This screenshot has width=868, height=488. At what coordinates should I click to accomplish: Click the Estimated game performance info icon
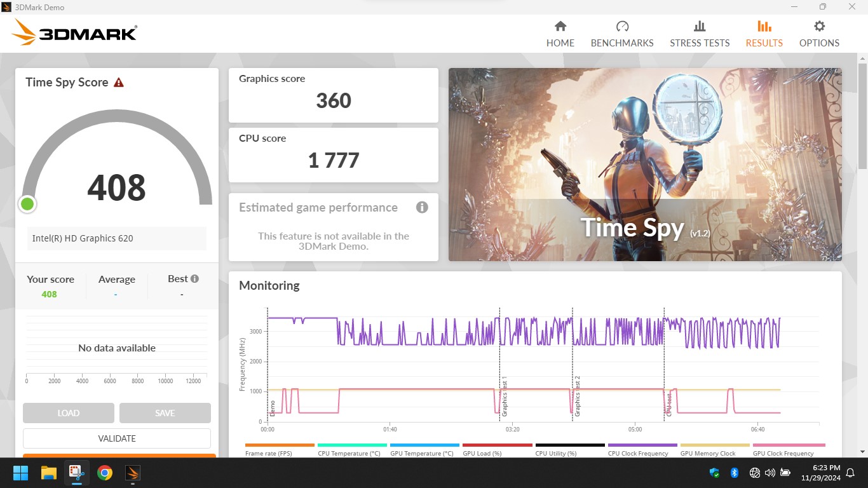[x=422, y=208]
